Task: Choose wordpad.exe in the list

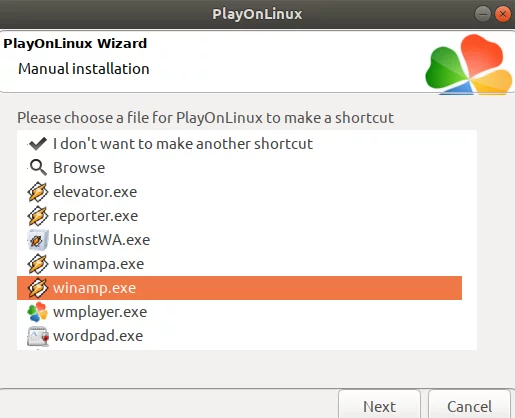Action: [x=239, y=336]
